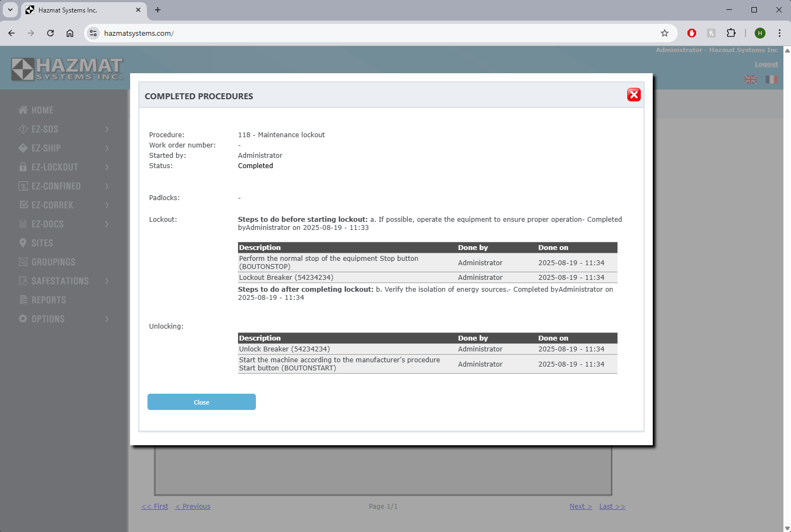Screen dimensions: 791x532
Task: Switch language using the French flag icon
Action: tap(771, 80)
